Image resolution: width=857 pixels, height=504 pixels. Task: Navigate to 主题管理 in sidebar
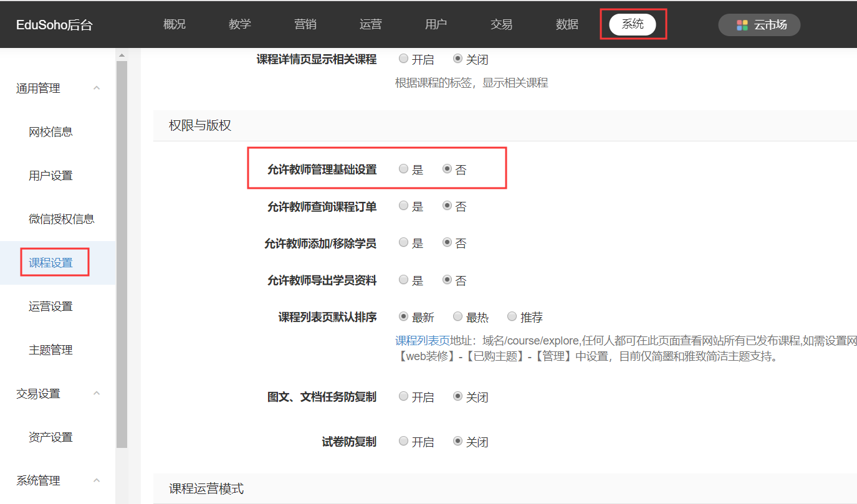pyautogui.click(x=51, y=350)
